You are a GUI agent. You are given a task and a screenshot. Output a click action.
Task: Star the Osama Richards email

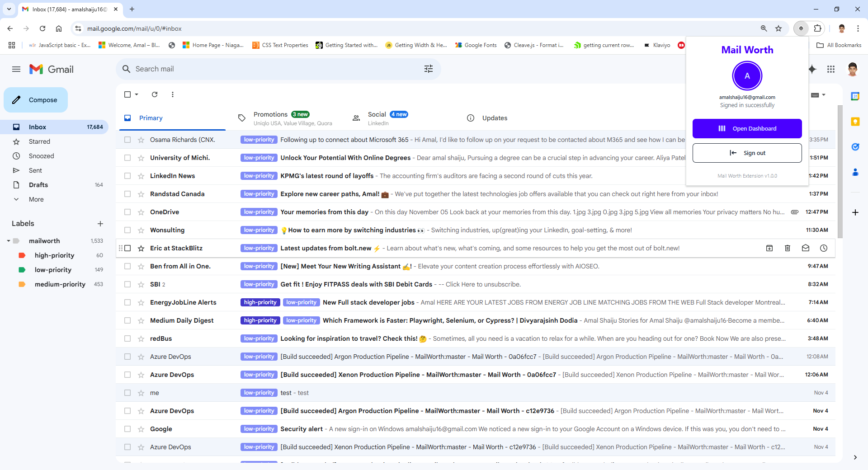point(141,140)
